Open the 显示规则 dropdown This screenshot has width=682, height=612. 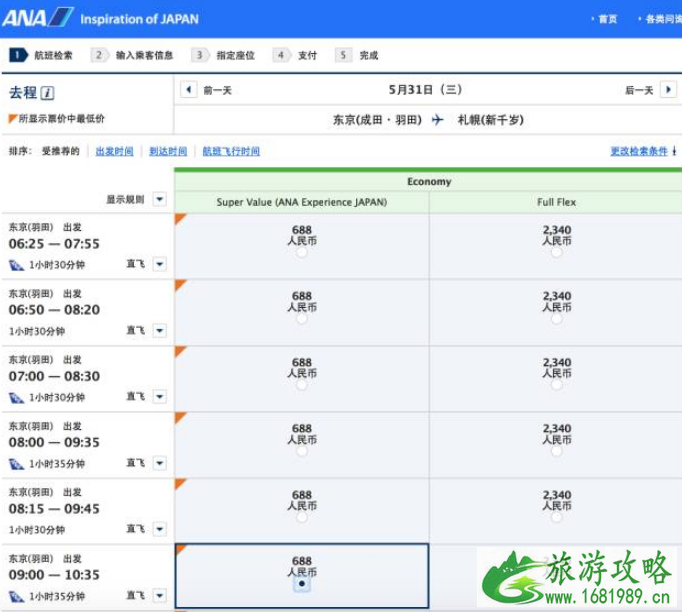(x=160, y=199)
